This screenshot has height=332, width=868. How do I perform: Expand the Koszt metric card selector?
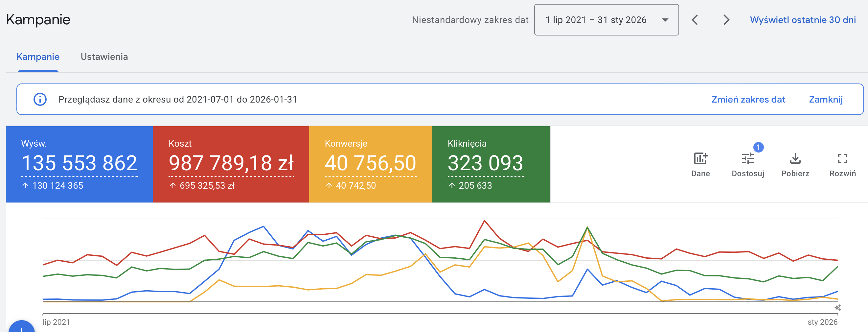(231, 163)
